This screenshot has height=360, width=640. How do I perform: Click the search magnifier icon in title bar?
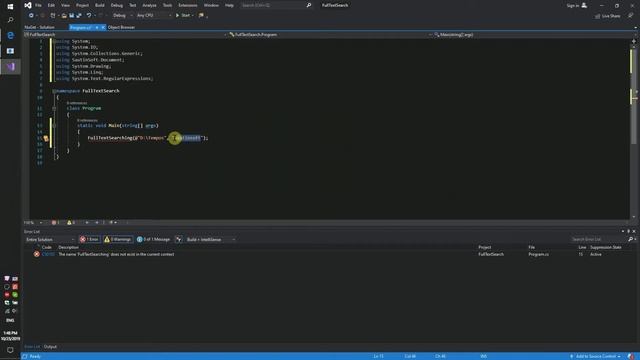click(x=309, y=5)
